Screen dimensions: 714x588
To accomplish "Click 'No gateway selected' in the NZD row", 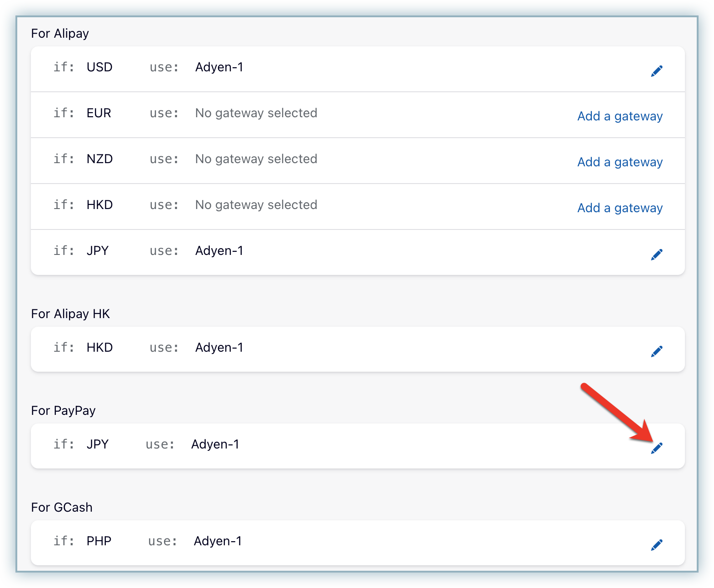I will [x=256, y=159].
